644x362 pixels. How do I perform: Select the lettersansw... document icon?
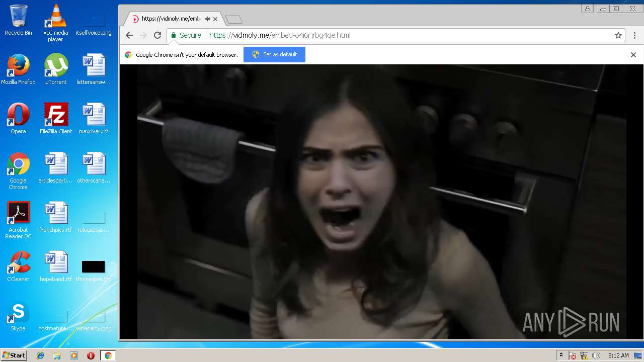(x=94, y=69)
